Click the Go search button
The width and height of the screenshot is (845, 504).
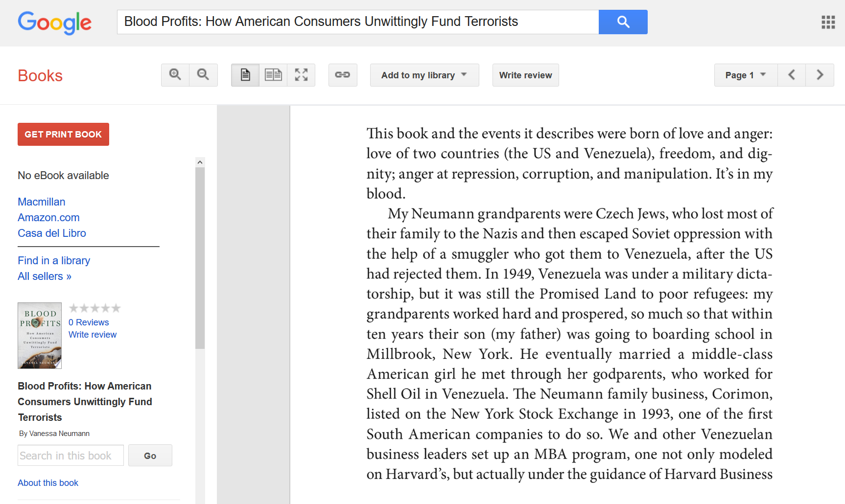[x=150, y=455]
